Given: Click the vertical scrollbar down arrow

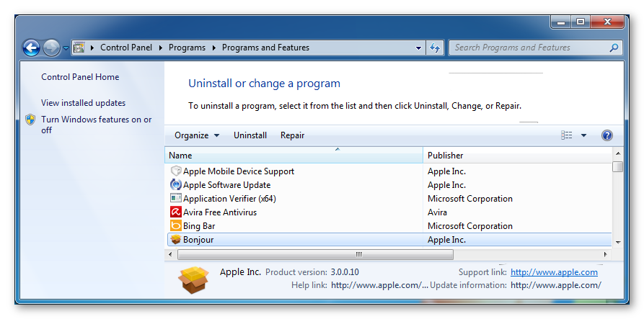Looking at the screenshot, I should (x=617, y=243).
